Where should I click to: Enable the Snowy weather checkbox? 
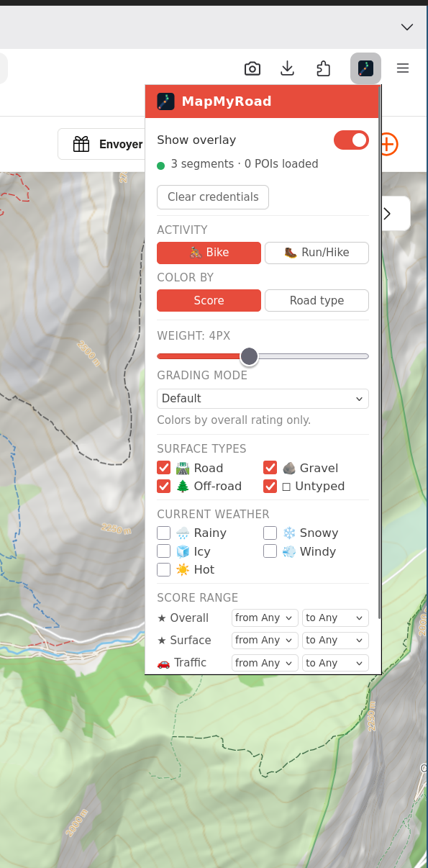pos(270,533)
